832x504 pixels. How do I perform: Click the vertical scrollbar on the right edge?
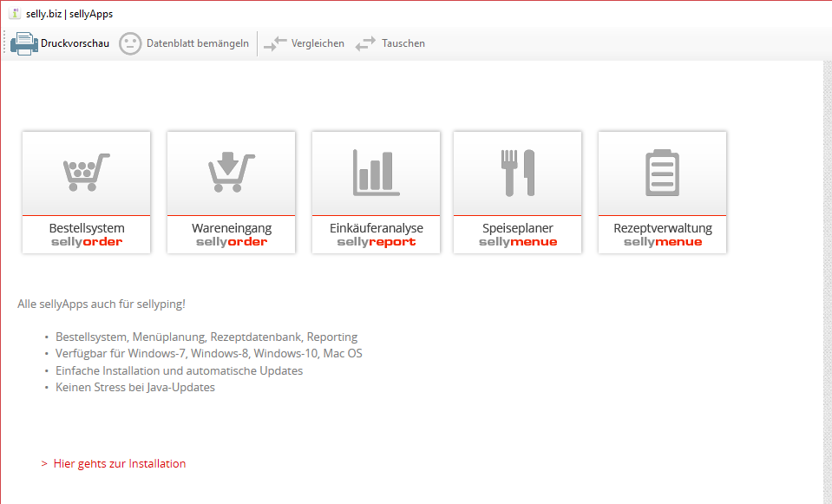827,278
